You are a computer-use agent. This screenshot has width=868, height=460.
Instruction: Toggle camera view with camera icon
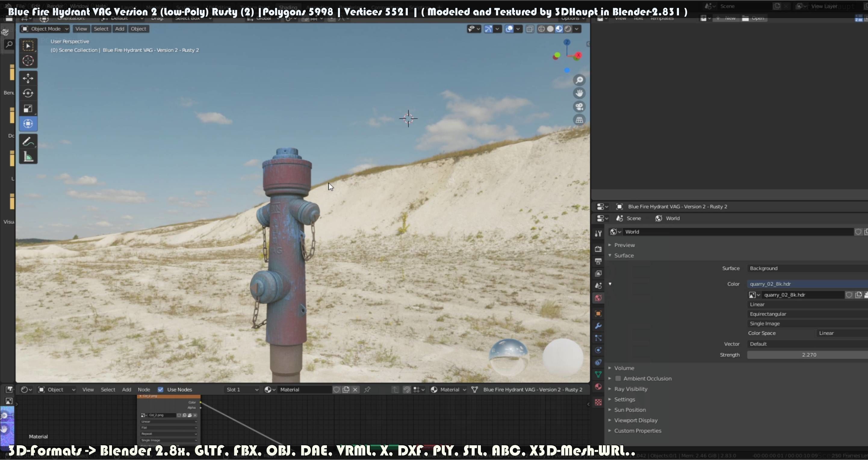click(579, 107)
